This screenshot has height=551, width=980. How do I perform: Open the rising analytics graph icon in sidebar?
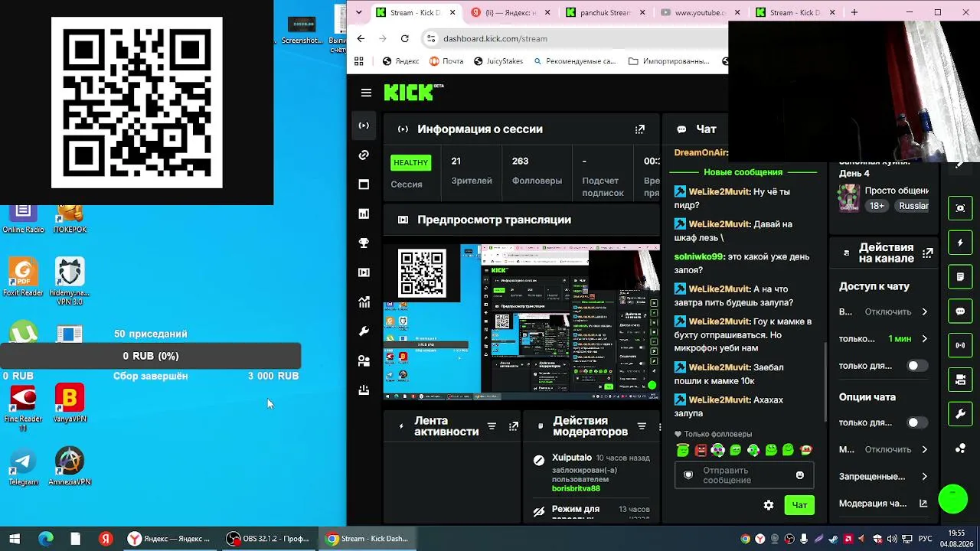364,302
